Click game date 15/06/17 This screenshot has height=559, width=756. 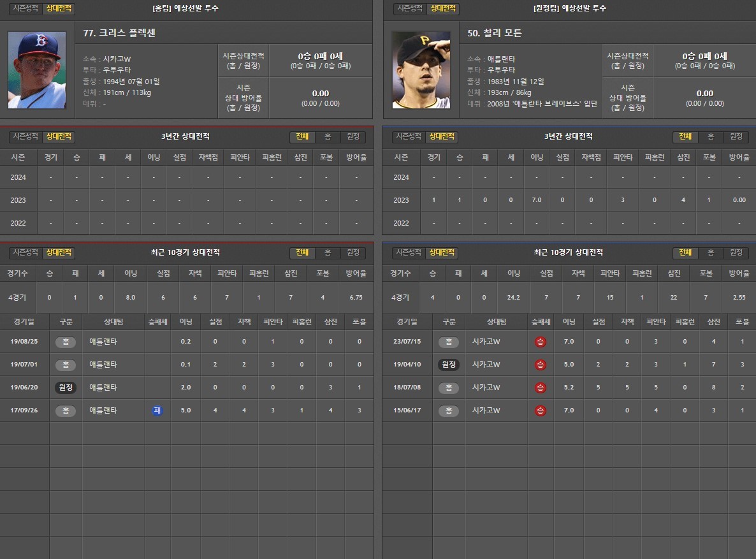407,410
